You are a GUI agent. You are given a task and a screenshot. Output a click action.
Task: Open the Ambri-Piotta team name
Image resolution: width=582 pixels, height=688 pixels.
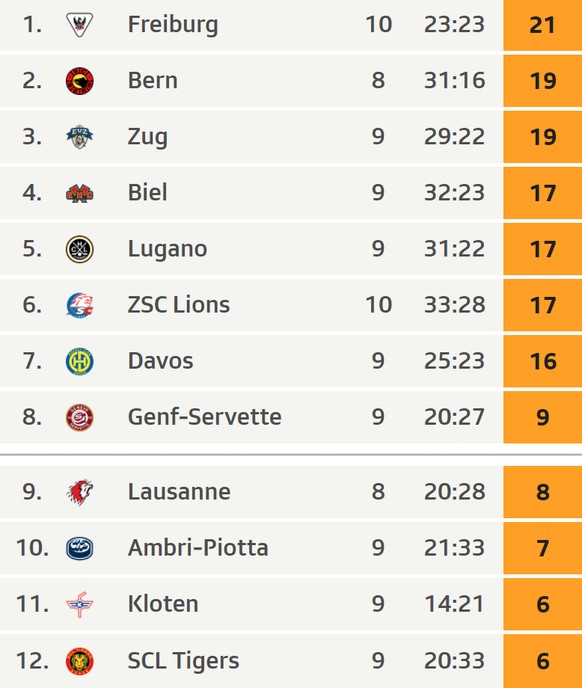(x=198, y=548)
